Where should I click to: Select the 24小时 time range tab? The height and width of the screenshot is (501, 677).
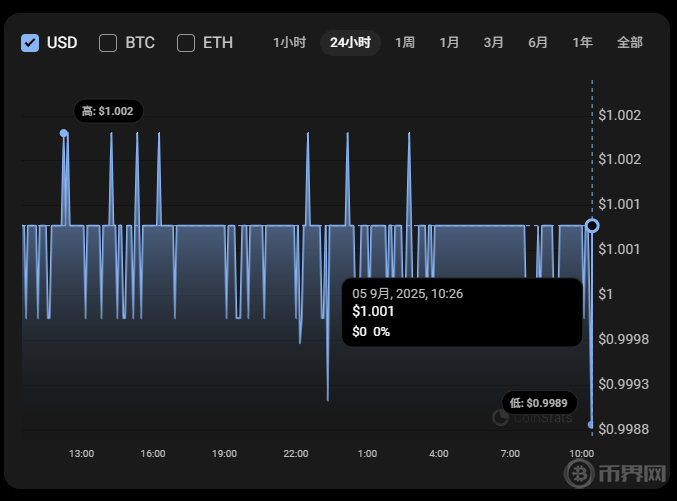pyautogui.click(x=350, y=43)
